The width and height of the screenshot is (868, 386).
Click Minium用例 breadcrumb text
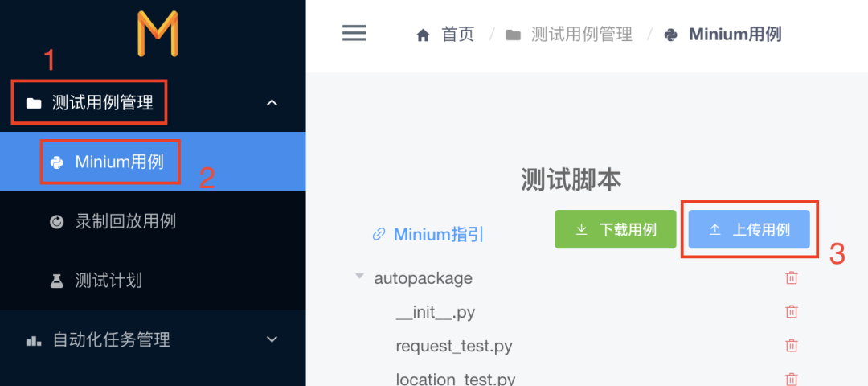[735, 35]
